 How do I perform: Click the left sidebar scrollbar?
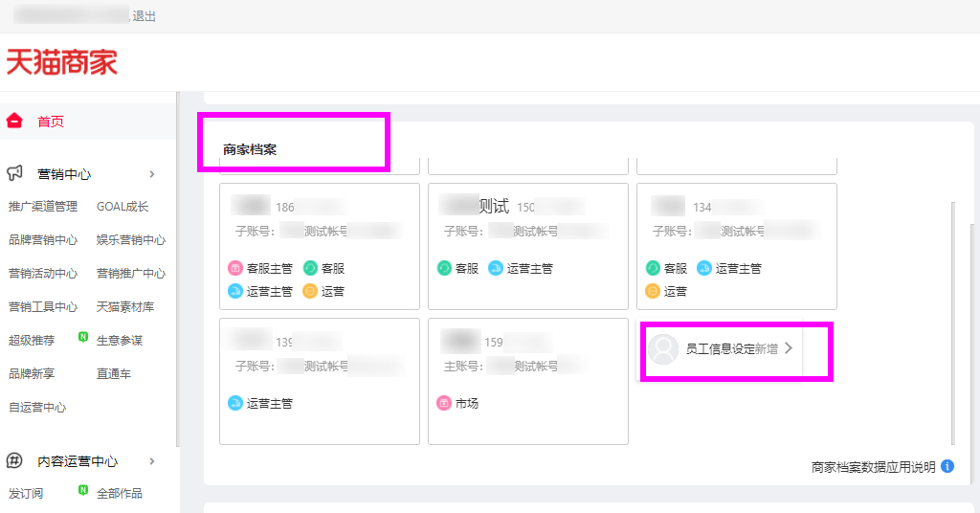177,269
